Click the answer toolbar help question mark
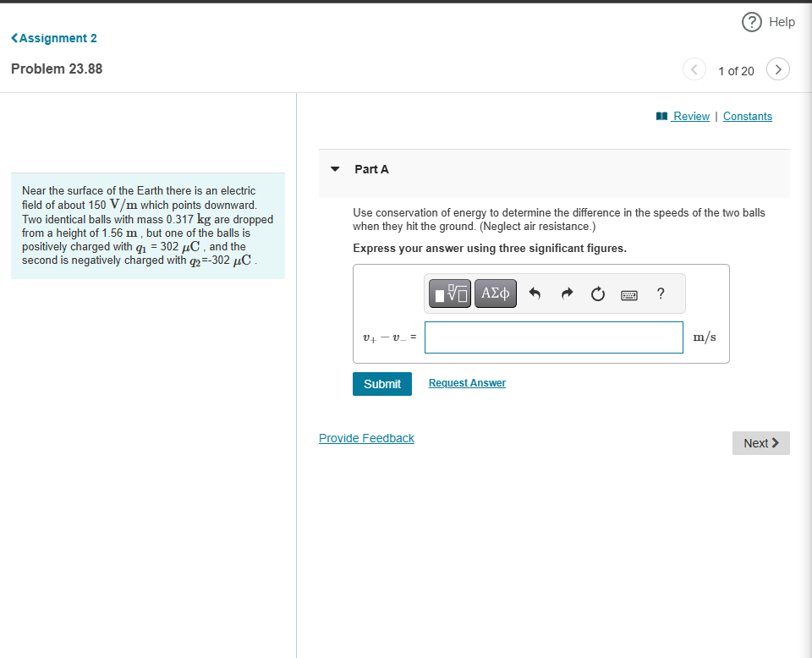This screenshot has height=658, width=812. pyautogui.click(x=661, y=293)
